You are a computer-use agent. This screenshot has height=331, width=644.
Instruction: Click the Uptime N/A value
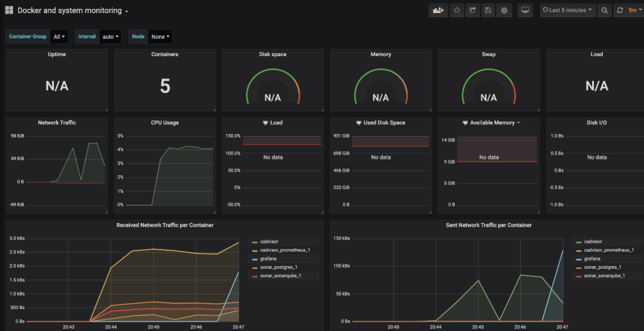point(57,86)
